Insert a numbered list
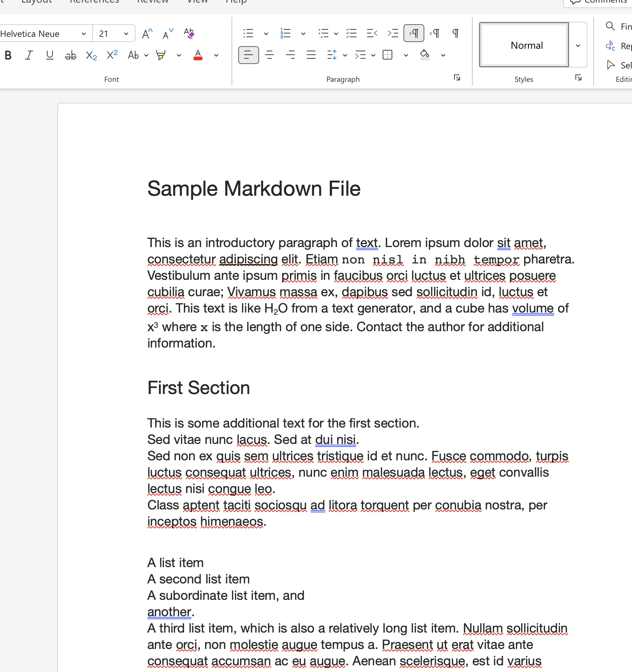Screen dimensions: 632x672 tap(285, 33)
